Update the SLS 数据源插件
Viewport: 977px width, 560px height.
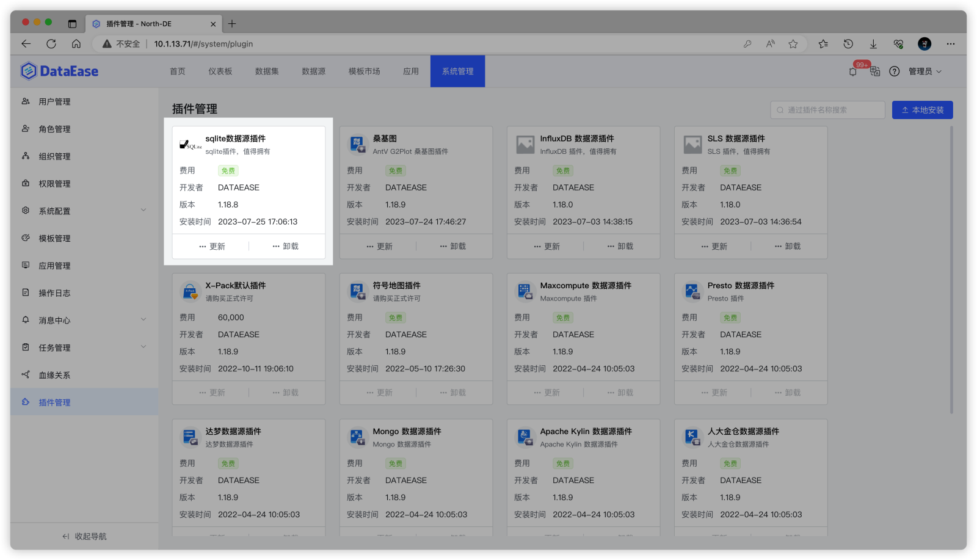click(714, 246)
